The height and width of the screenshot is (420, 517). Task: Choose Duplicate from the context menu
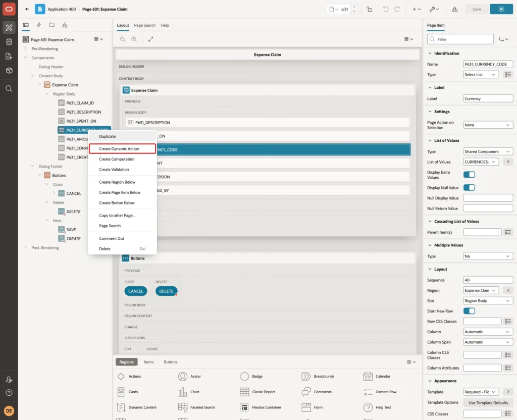122,136
